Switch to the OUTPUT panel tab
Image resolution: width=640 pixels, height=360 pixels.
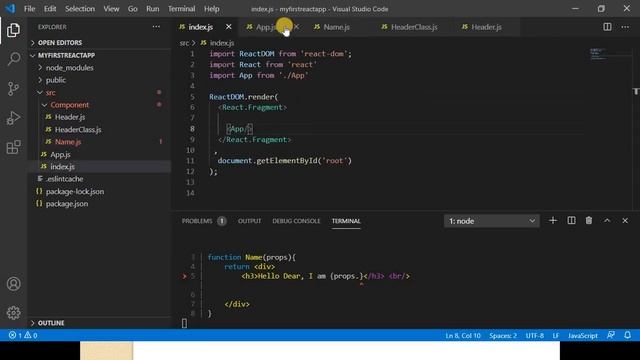point(249,221)
